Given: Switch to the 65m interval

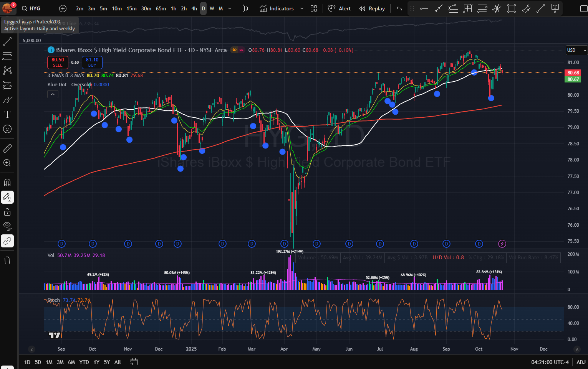Looking at the screenshot, I should pyautogui.click(x=161, y=8).
